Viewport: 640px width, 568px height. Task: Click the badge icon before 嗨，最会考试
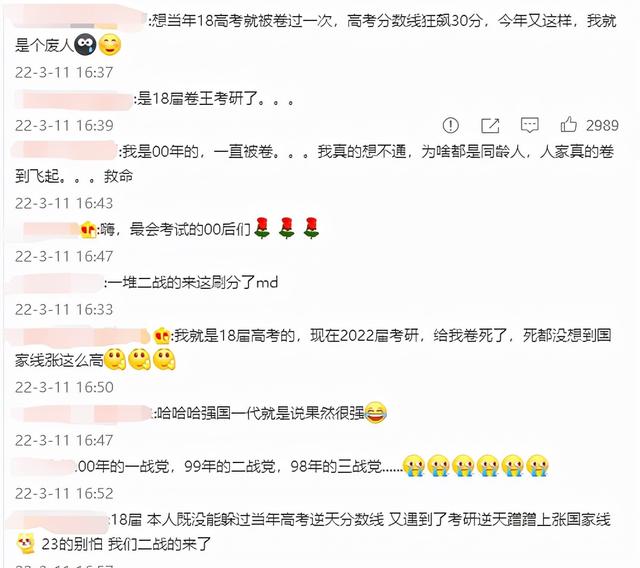click(88, 230)
